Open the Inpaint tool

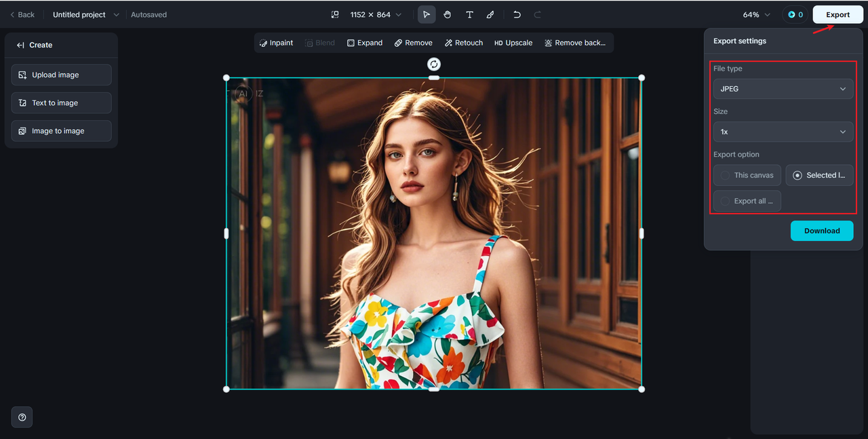tap(276, 43)
